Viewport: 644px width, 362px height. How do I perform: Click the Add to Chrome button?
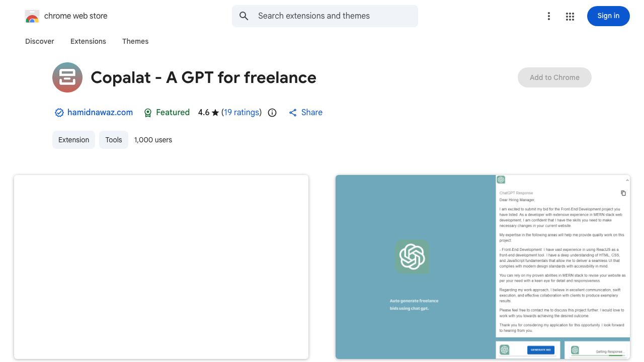pyautogui.click(x=554, y=77)
